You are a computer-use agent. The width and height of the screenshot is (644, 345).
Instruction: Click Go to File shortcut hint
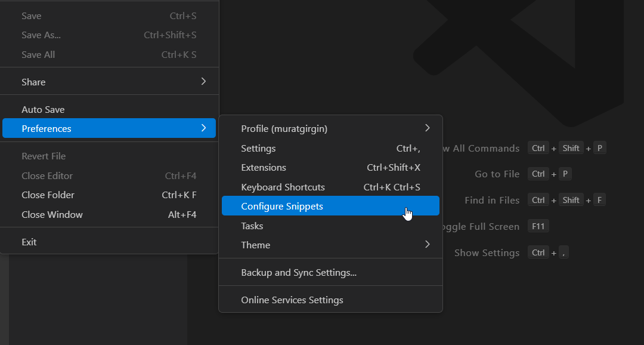pyautogui.click(x=497, y=174)
